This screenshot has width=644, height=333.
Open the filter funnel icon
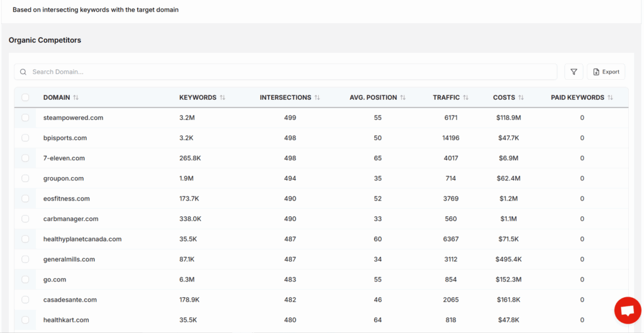574,72
